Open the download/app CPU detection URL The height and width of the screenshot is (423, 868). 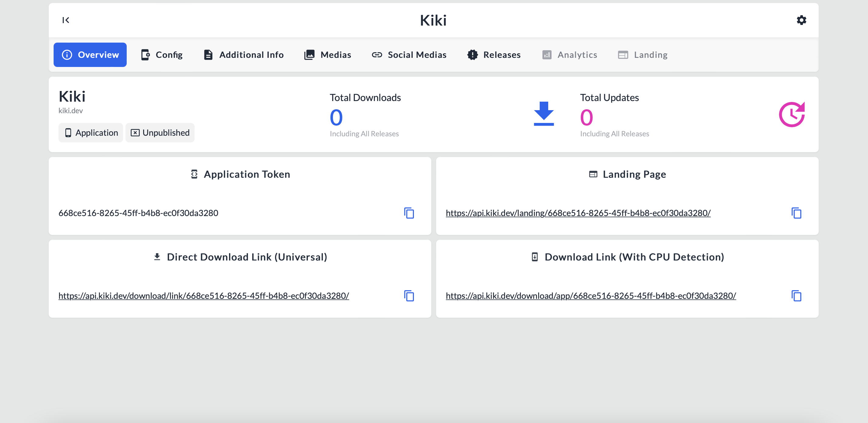point(591,296)
